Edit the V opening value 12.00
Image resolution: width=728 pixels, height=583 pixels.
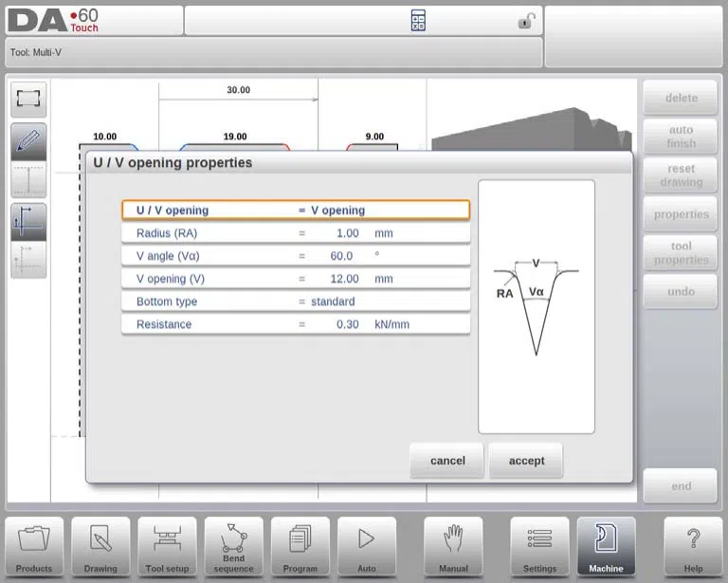click(x=296, y=279)
